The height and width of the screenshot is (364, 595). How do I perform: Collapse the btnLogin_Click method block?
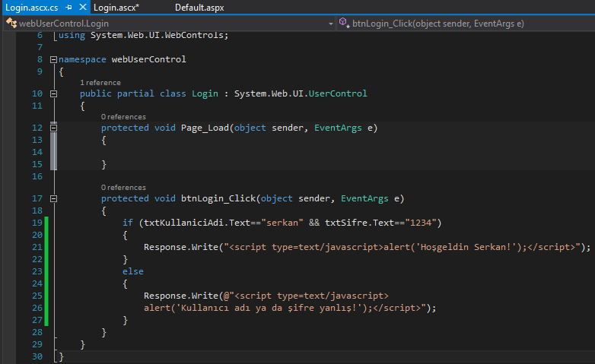pyautogui.click(x=53, y=198)
